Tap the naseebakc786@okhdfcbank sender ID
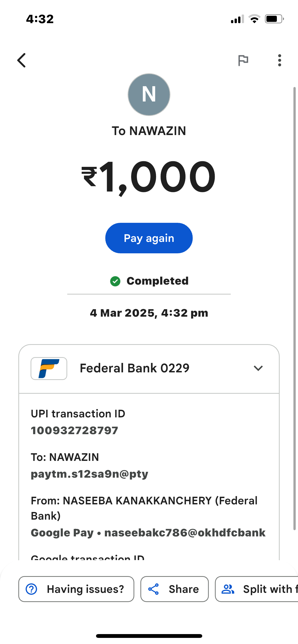298x644 pixels. coord(185,533)
